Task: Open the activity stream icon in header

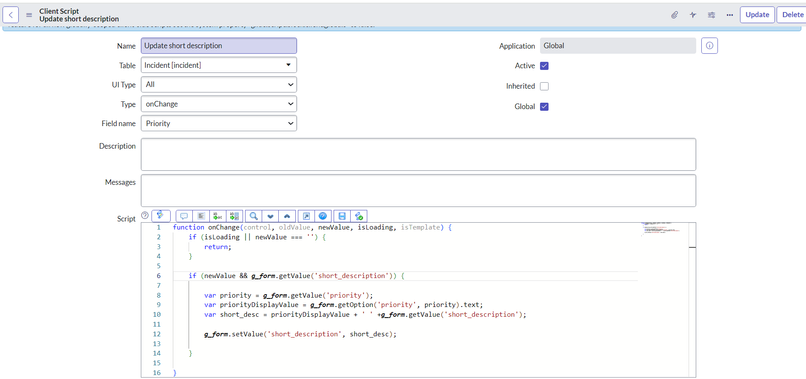Action: tap(693, 15)
